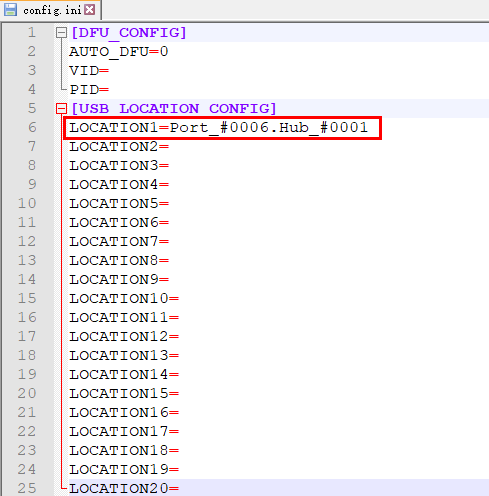This screenshot has width=489, height=496.
Task: Click the [DFU_CONFIG] section header text
Action: click(129, 33)
